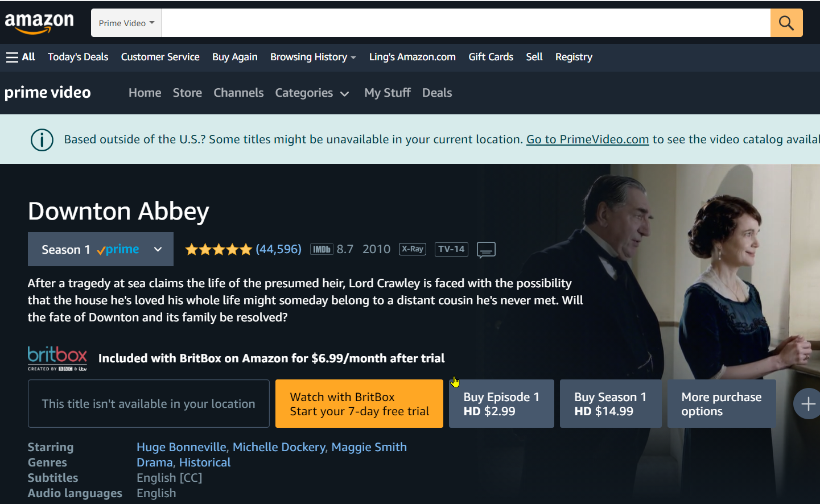This screenshot has height=504, width=820.
Task: Open the Season 1 selector dropdown
Action: pos(101,249)
